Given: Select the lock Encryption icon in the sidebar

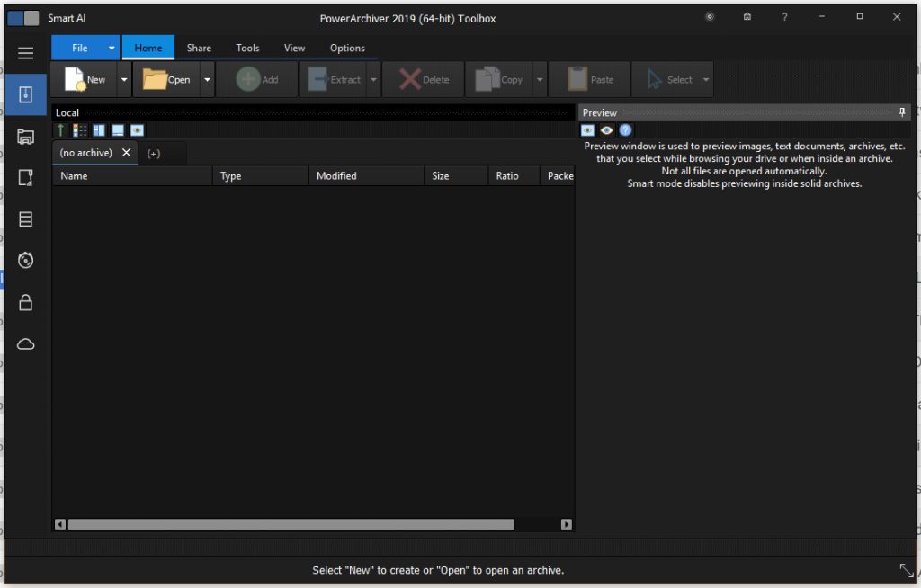Looking at the screenshot, I should (x=25, y=302).
